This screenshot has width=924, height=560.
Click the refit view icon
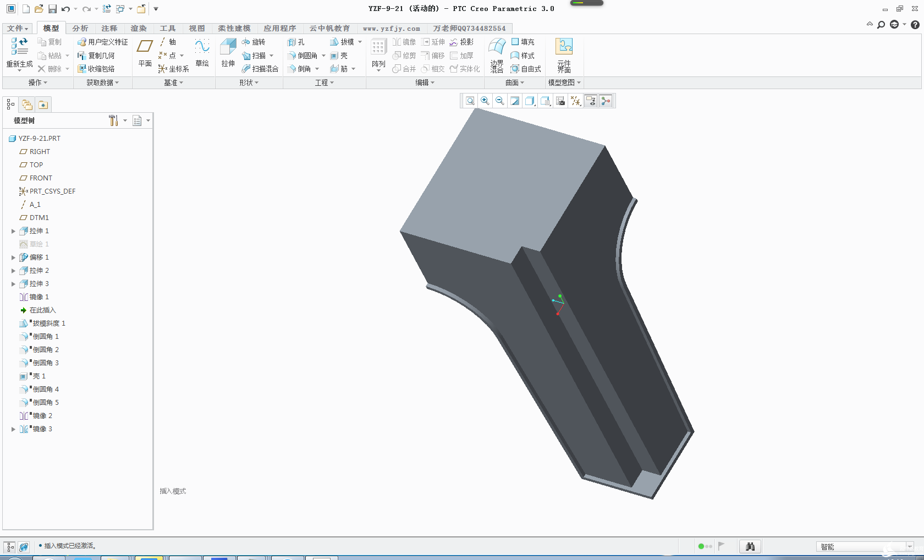[x=470, y=101]
